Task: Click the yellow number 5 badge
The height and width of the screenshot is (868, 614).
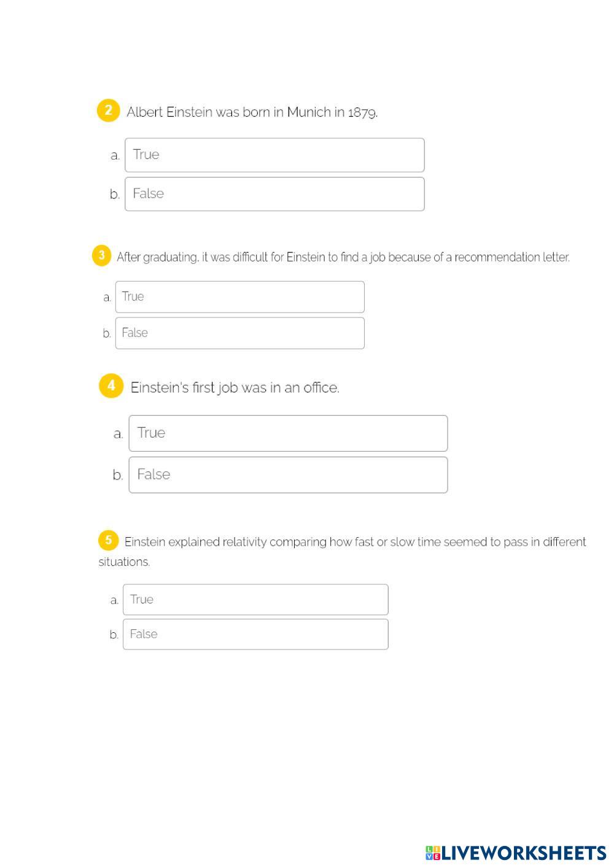Action: tap(108, 541)
